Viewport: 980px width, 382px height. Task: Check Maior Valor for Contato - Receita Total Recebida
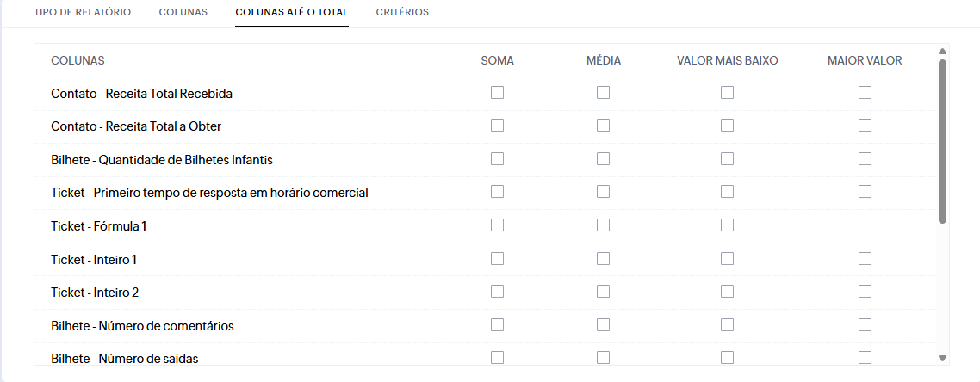(865, 93)
